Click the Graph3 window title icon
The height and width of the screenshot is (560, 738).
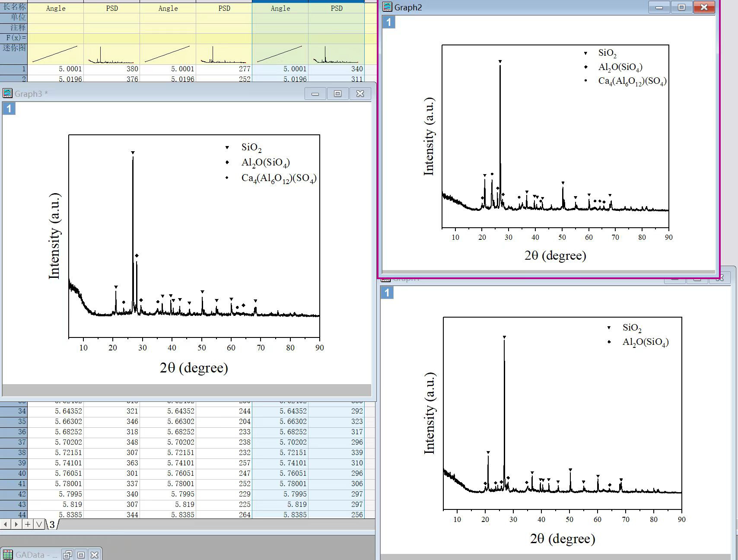7,93
